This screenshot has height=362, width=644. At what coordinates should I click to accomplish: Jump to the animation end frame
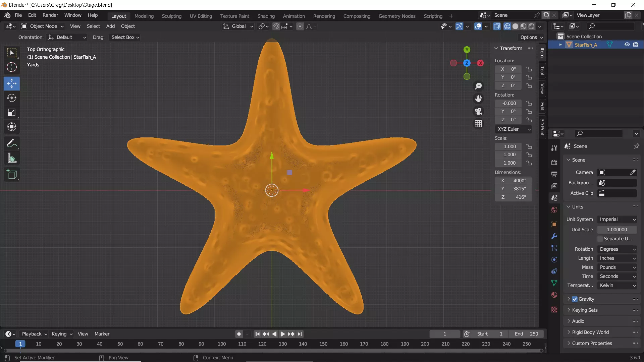(300, 334)
